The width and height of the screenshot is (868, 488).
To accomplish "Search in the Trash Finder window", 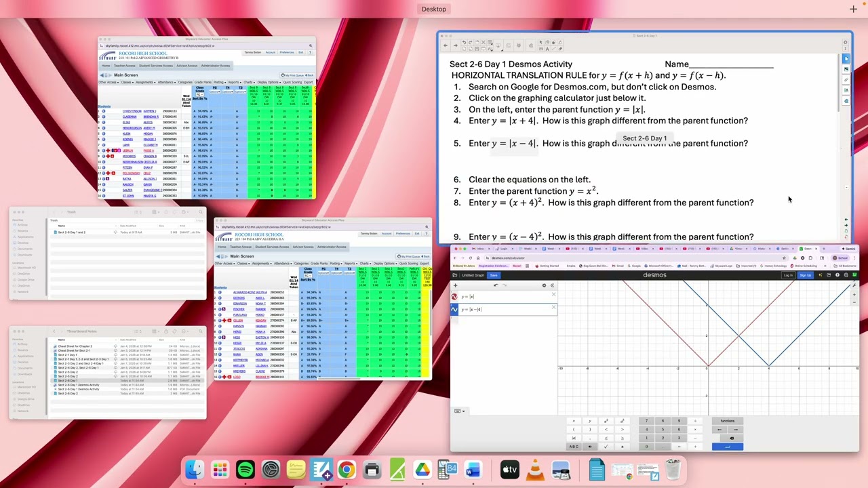I will pos(200,212).
